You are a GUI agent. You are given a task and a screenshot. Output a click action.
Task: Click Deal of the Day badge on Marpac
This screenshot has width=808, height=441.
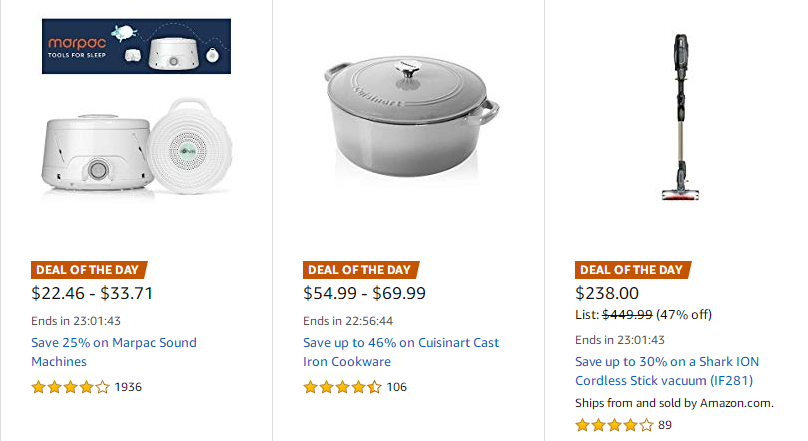[x=89, y=270]
